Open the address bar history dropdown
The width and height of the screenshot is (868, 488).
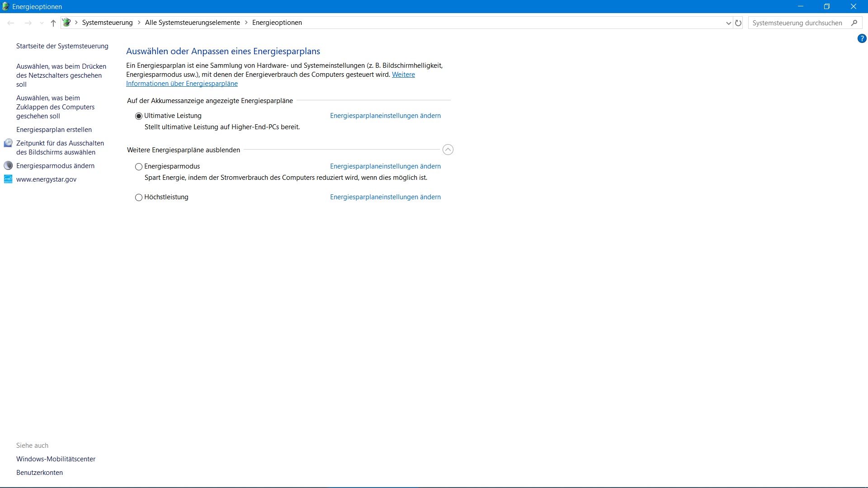(728, 23)
